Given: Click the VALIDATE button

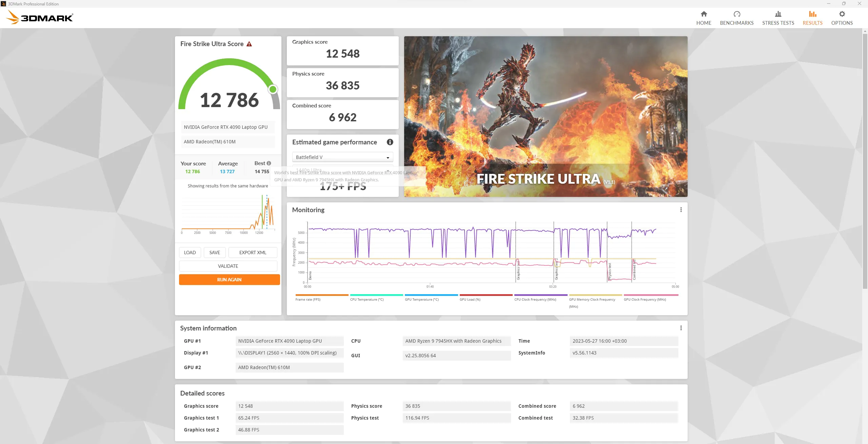Looking at the screenshot, I should [228, 266].
